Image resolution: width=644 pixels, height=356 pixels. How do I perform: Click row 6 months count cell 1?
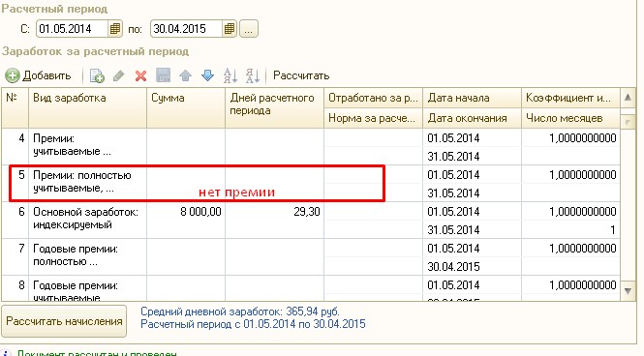coord(570,229)
